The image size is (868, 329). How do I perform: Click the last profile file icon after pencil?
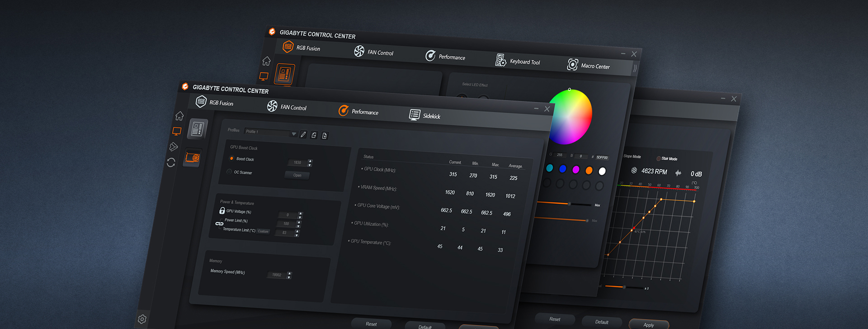(x=325, y=136)
